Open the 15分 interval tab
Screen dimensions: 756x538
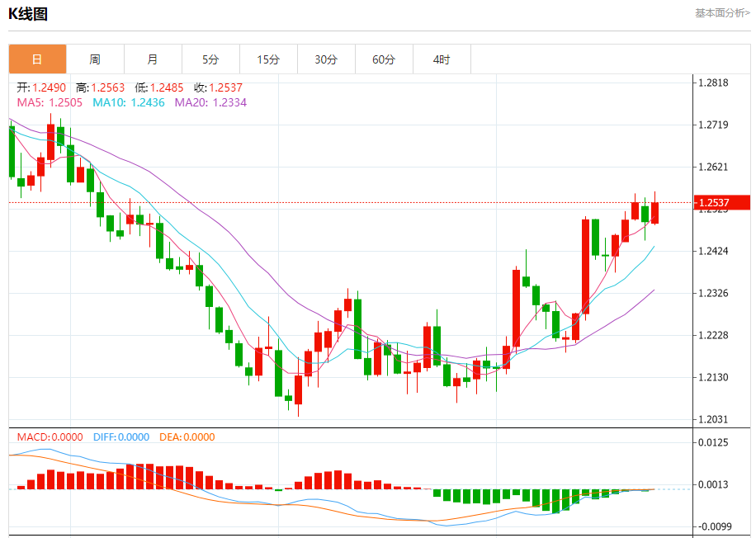point(268,59)
